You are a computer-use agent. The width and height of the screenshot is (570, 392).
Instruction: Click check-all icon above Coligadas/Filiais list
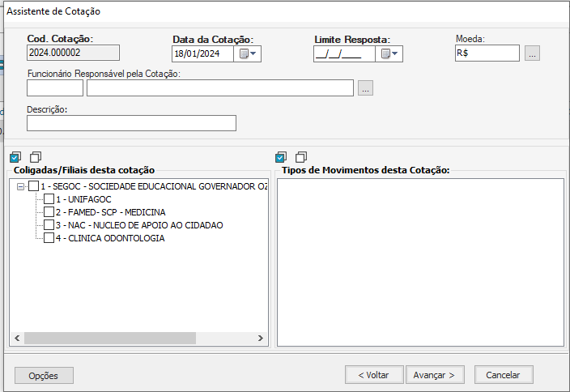(15, 157)
